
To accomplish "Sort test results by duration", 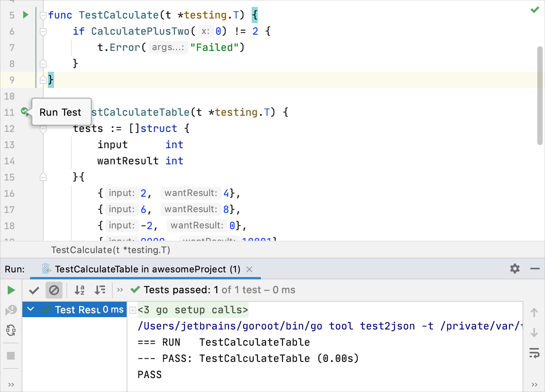I will tap(100, 290).
